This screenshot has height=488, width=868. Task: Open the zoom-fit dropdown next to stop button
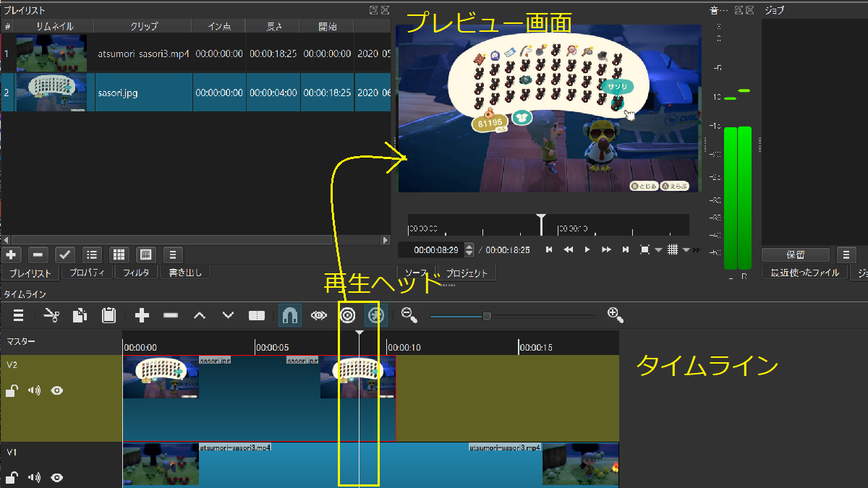pos(658,249)
